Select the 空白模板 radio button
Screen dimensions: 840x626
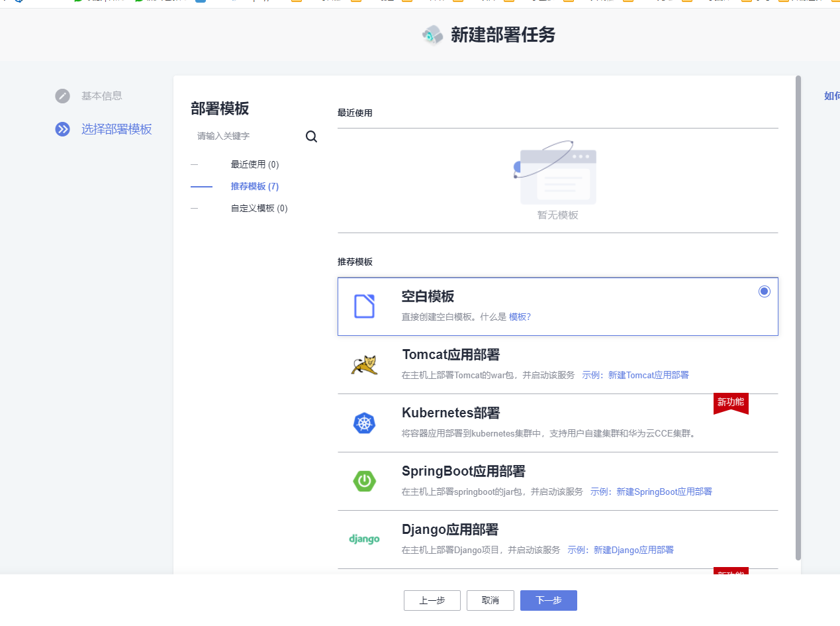point(765,291)
